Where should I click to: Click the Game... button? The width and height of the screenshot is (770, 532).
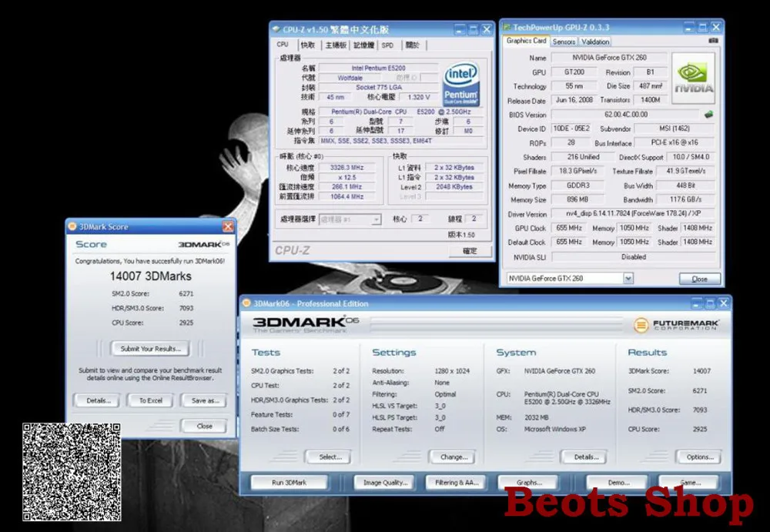[690, 483]
